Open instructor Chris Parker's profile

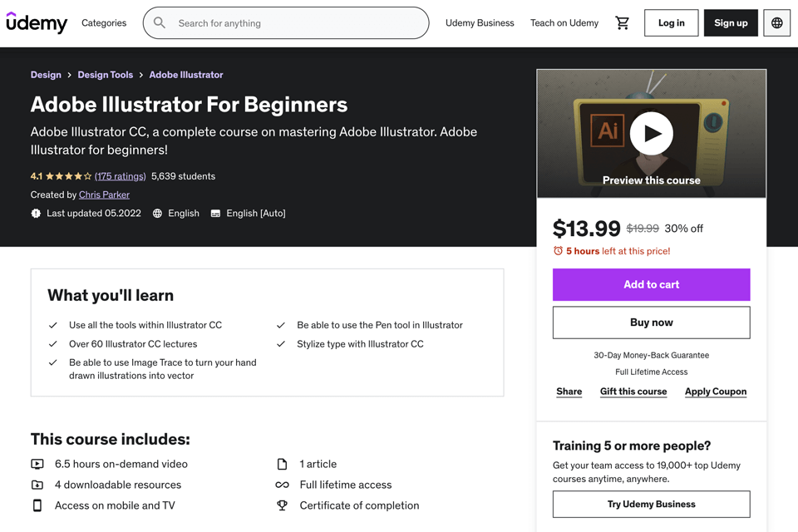tap(105, 195)
